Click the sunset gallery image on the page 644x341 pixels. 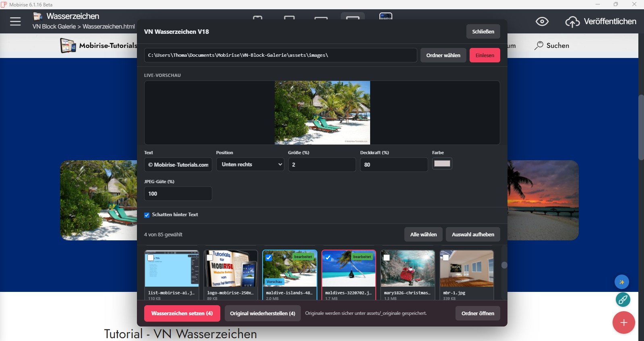[x=543, y=200]
